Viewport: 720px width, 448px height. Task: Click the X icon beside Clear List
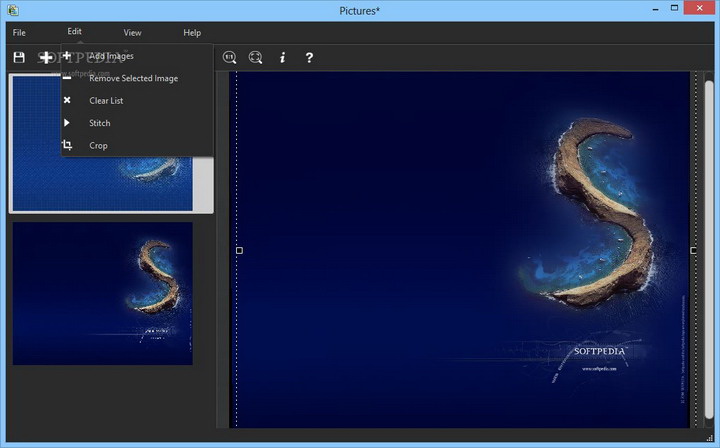pyautogui.click(x=67, y=100)
